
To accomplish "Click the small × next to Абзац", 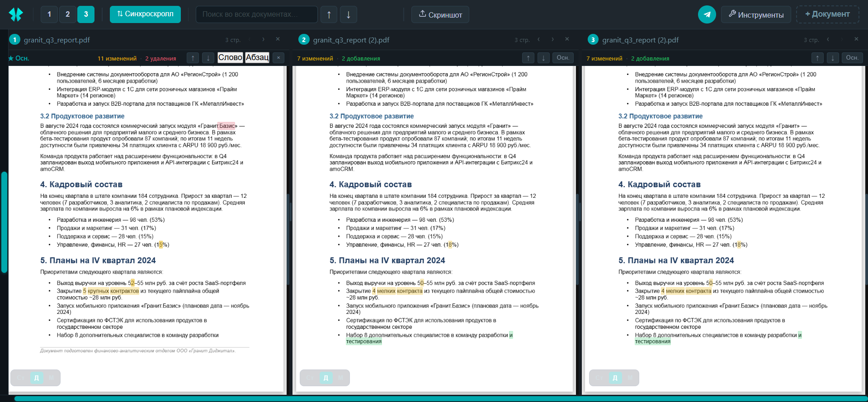I will pyautogui.click(x=278, y=58).
